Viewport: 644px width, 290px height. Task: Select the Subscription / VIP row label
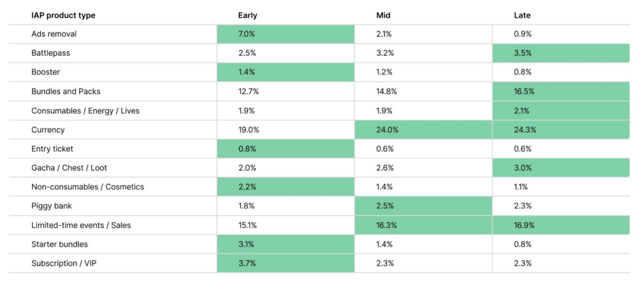click(x=63, y=263)
